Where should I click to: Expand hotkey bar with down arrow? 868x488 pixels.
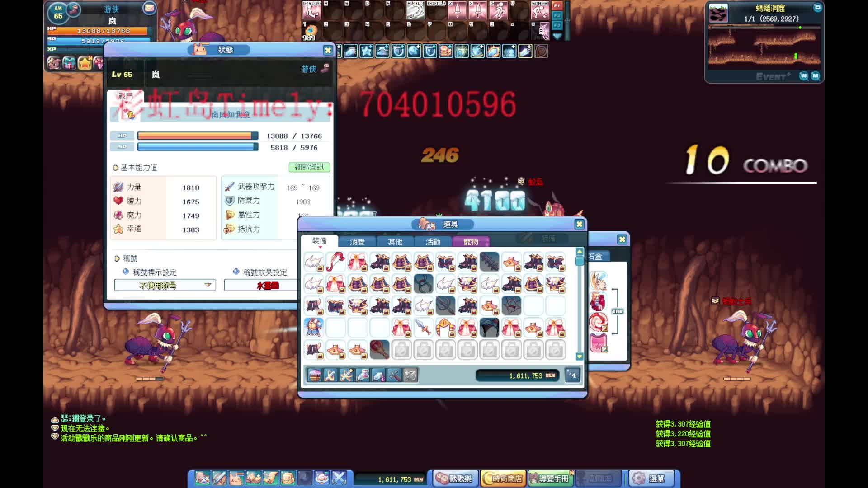click(557, 36)
